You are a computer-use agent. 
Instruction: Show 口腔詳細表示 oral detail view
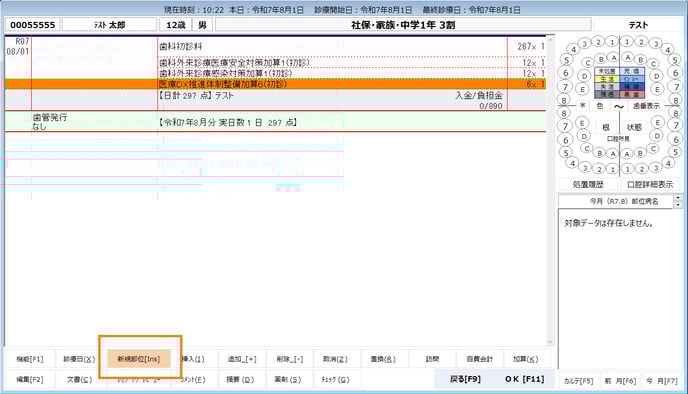(650, 184)
